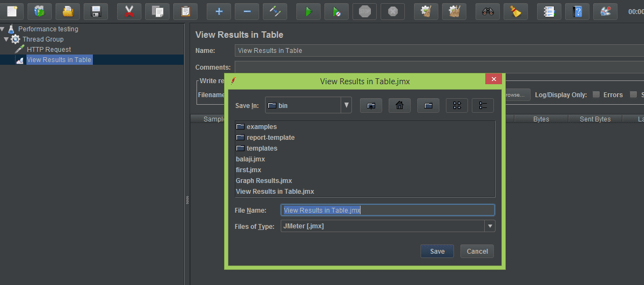Toggle the Errors checkbox

click(x=596, y=95)
